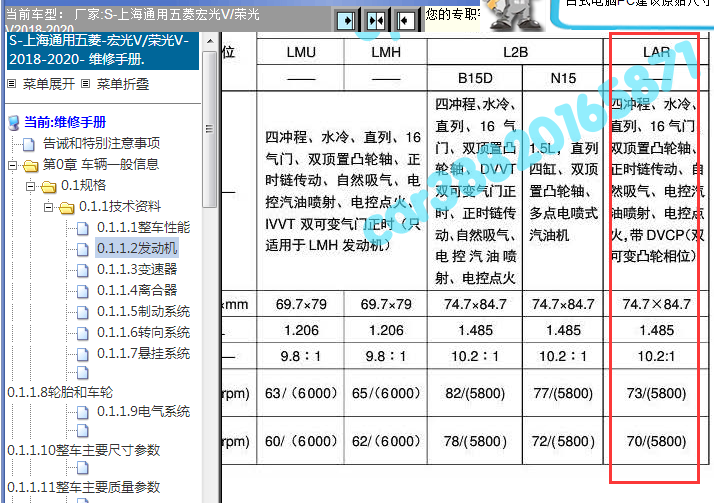Click the N15 sub-header cell

tap(563, 78)
